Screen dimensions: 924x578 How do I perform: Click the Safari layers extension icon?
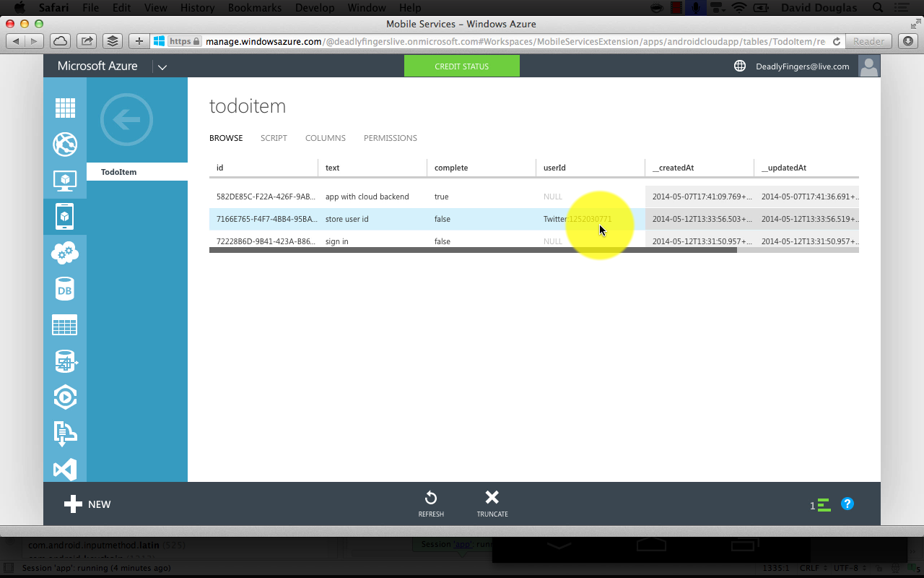coord(112,41)
